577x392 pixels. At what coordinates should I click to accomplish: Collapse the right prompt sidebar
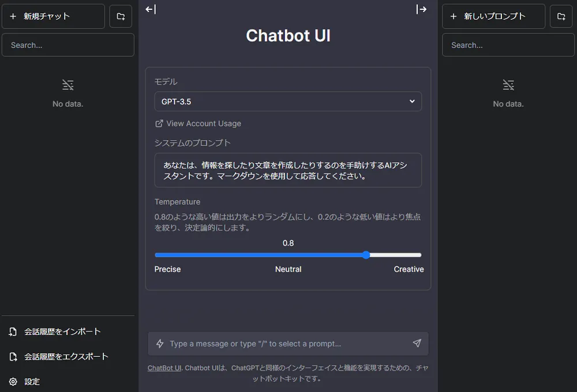(421, 9)
